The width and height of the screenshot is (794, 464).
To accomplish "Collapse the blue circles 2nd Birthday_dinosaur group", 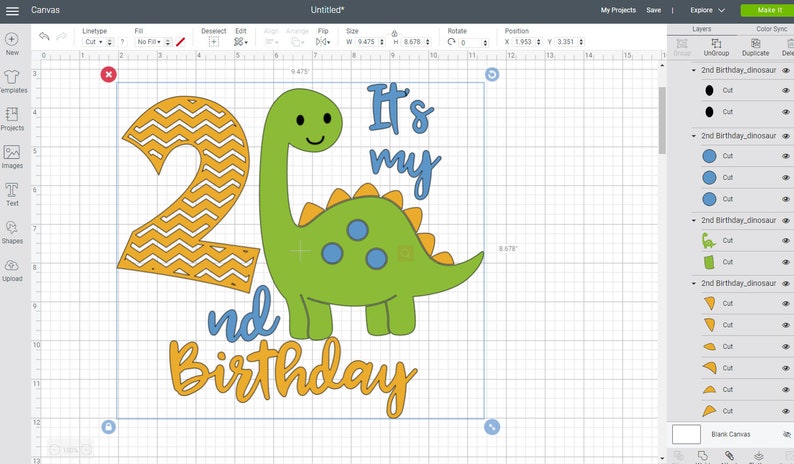I will 694,136.
